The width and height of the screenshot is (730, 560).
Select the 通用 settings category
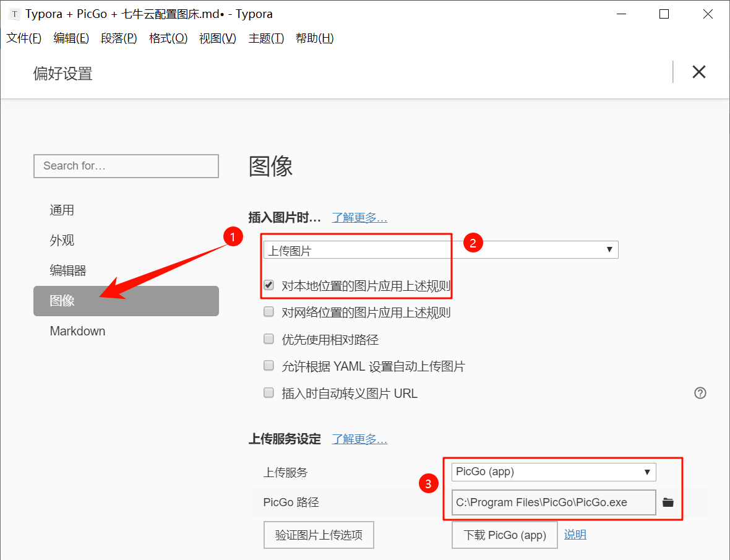[x=62, y=210]
